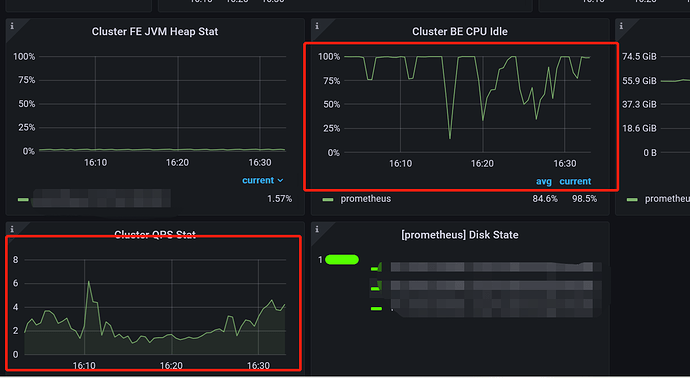Toggle prometheus series in the memory panel legend
The width and height of the screenshot is (690, 378).
coord(667,199)
